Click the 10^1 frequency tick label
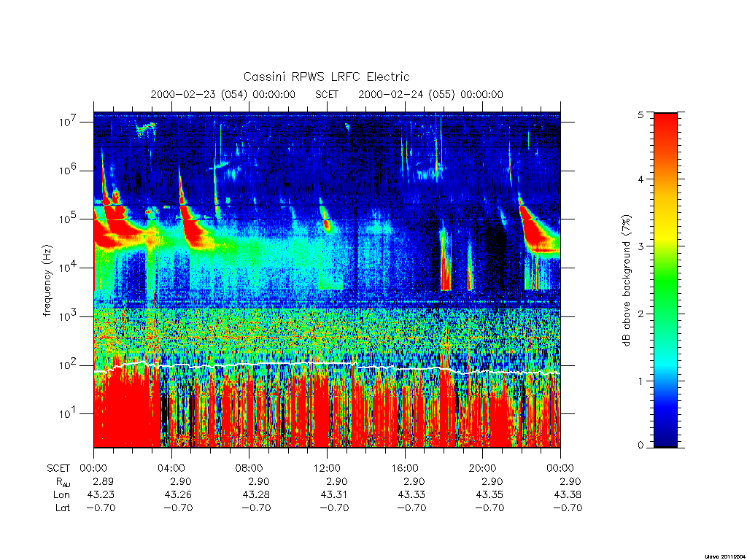747x560 pixels. (69, 413)
